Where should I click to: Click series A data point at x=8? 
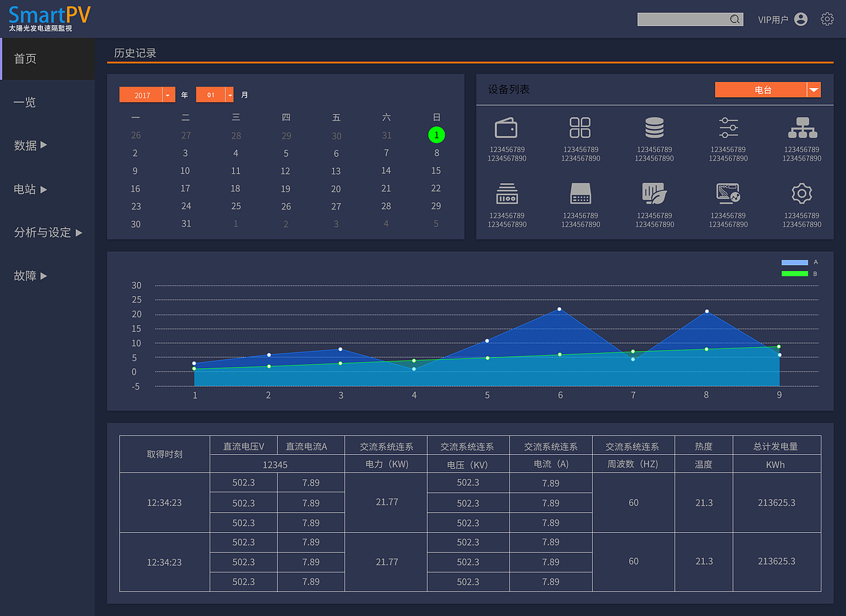[707, 311]
